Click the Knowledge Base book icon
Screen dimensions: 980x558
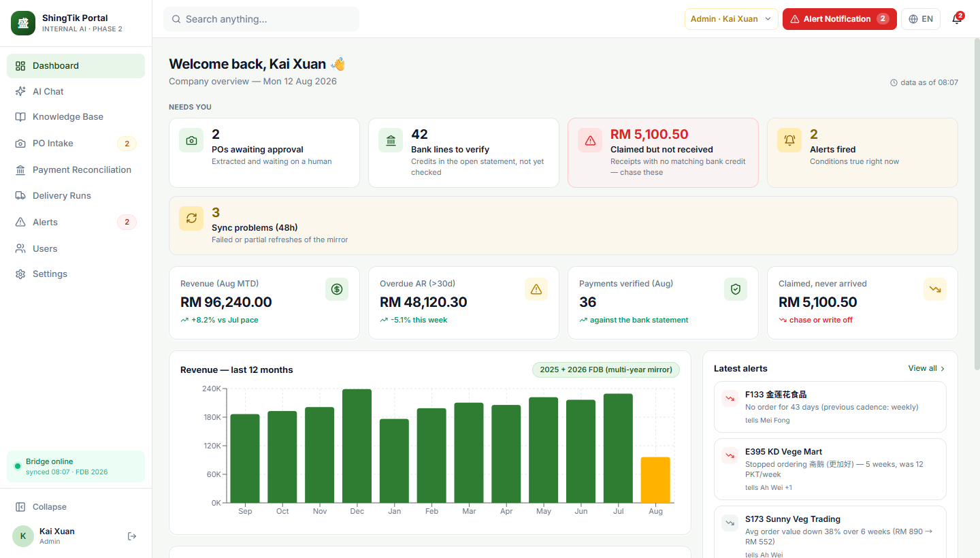click(x=20, y=117)
